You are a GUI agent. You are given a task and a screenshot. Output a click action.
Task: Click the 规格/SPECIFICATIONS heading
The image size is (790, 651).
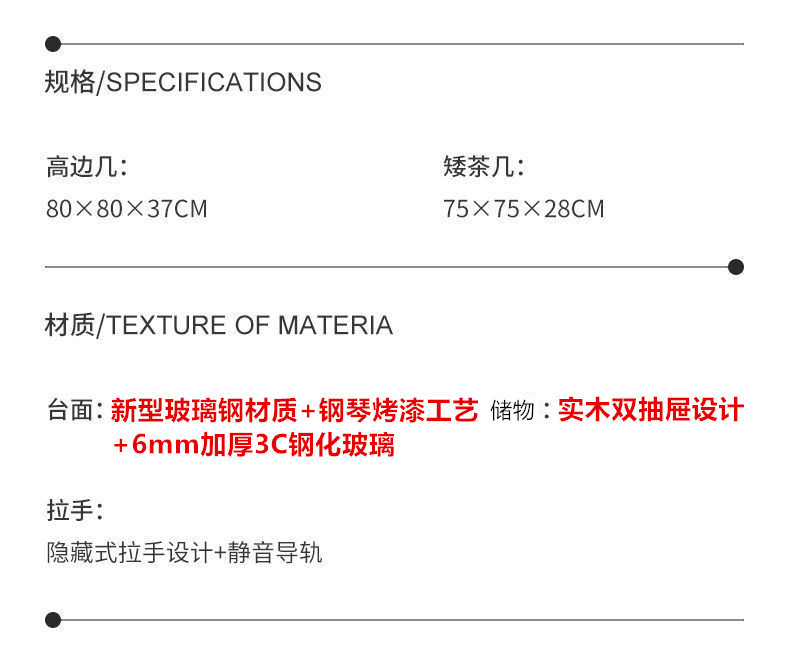point(183,82)
